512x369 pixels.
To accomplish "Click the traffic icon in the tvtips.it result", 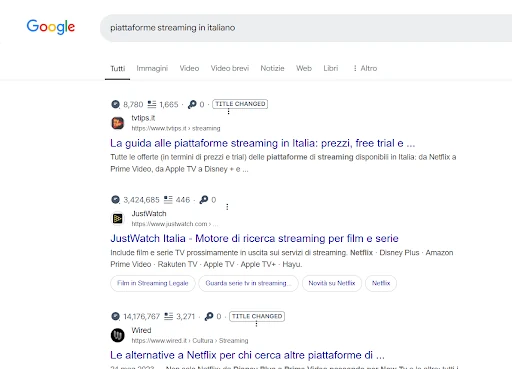I will 115,104.
